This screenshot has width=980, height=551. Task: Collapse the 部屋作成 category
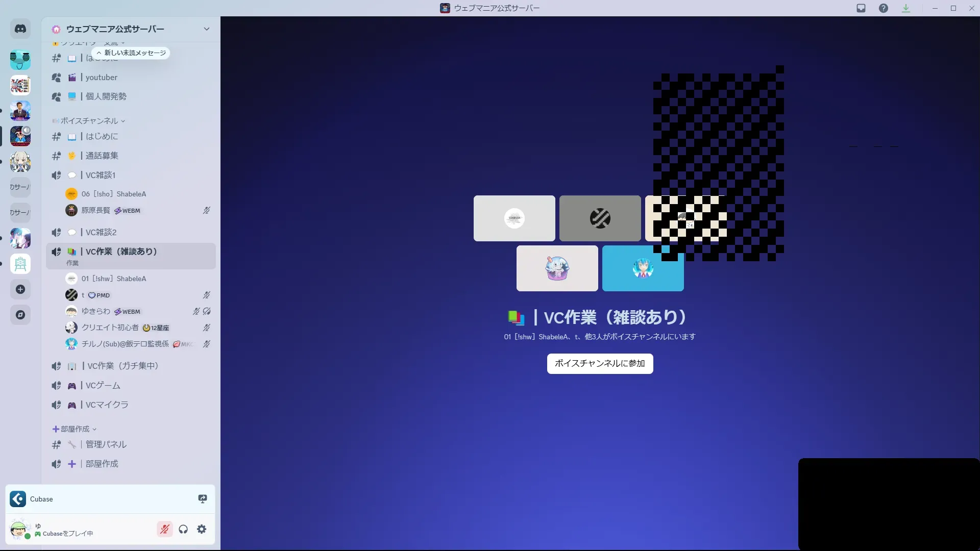click(x=75, y=429)
